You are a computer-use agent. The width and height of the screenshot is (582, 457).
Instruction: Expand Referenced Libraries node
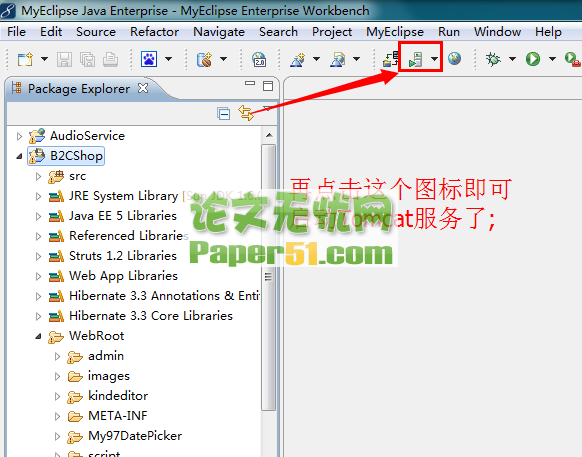point(38,236)
